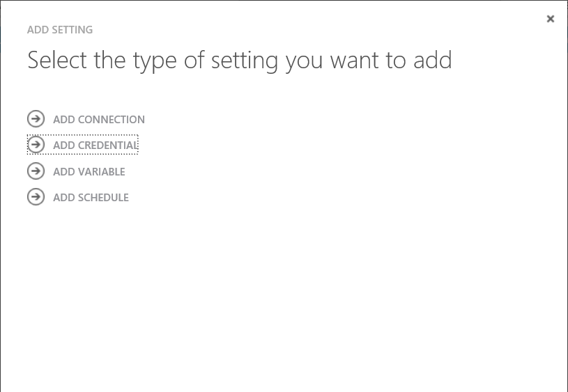Select the arrow icon for Add Variable
Screen dimensions: 568x392
tap(36, 171)
